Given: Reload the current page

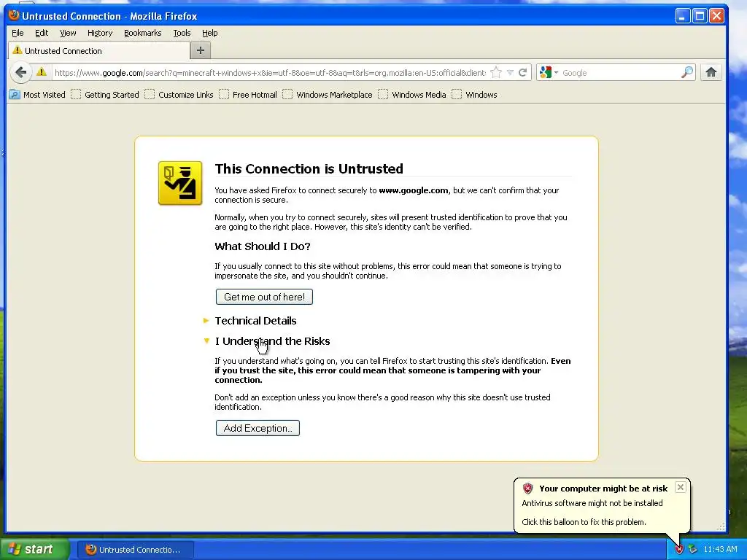Looking at the screenshot, I should point(522,72).
